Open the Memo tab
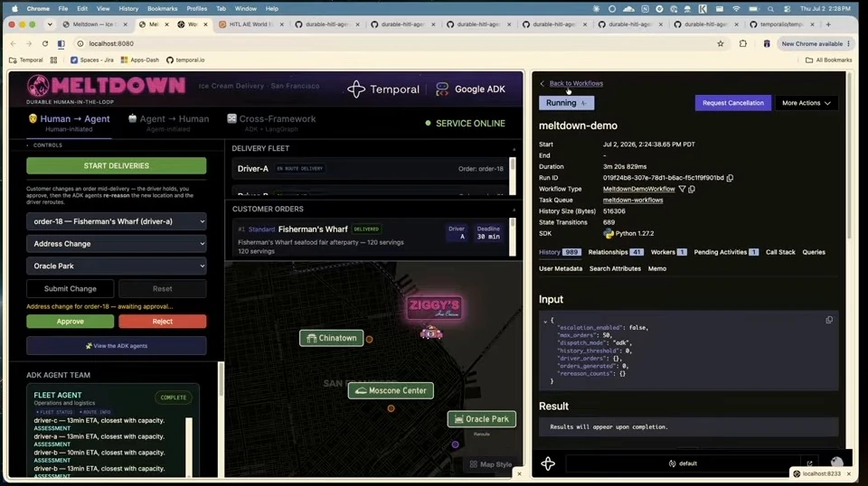The height and width of the screenshot is (486, 868). [x=656, y=268]
